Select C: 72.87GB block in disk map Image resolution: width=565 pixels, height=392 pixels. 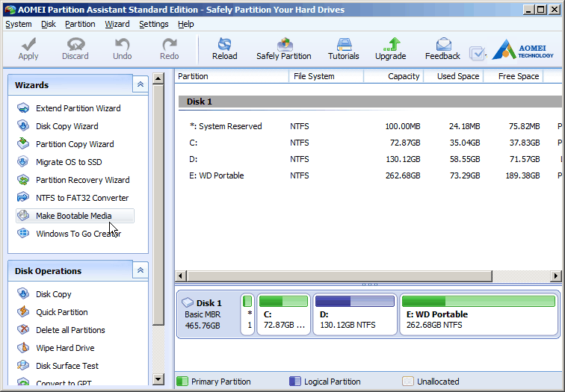point(283,314)
